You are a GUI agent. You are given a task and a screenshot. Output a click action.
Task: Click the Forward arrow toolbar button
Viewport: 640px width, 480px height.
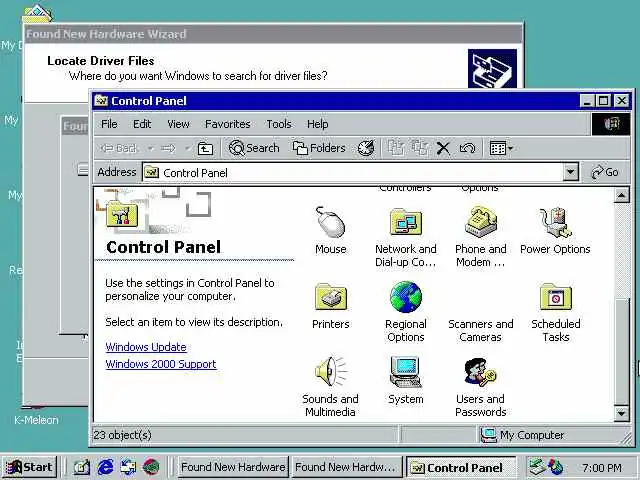click(x=168, y=148)
